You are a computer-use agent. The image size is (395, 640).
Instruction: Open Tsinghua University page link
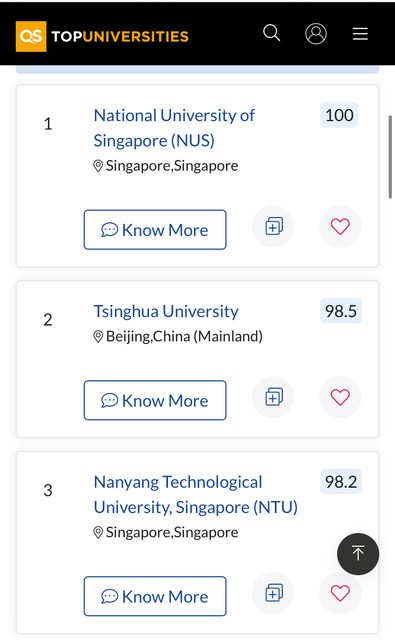pyautogui.click(x=166, y=311)
